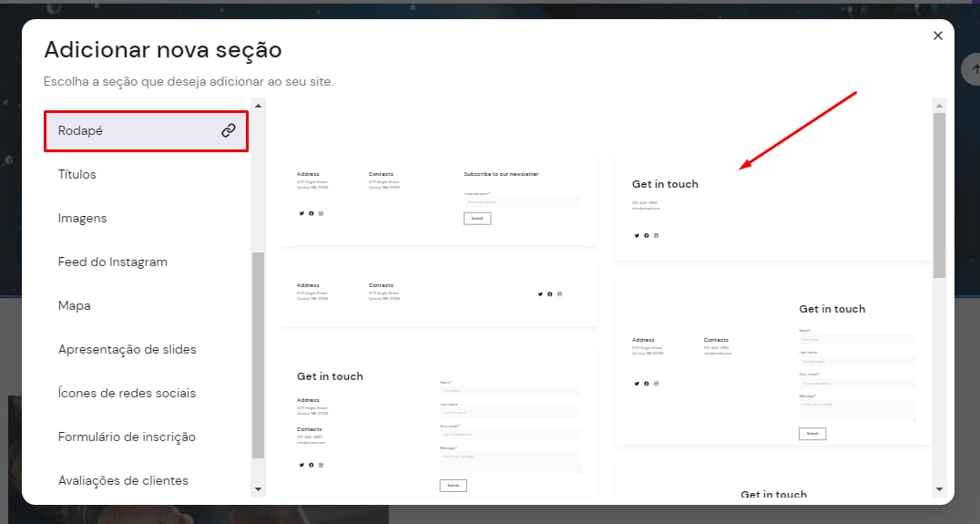Click the link icon beside Rodapé
Screen dimensions: 980x524
tap(229, 130)
